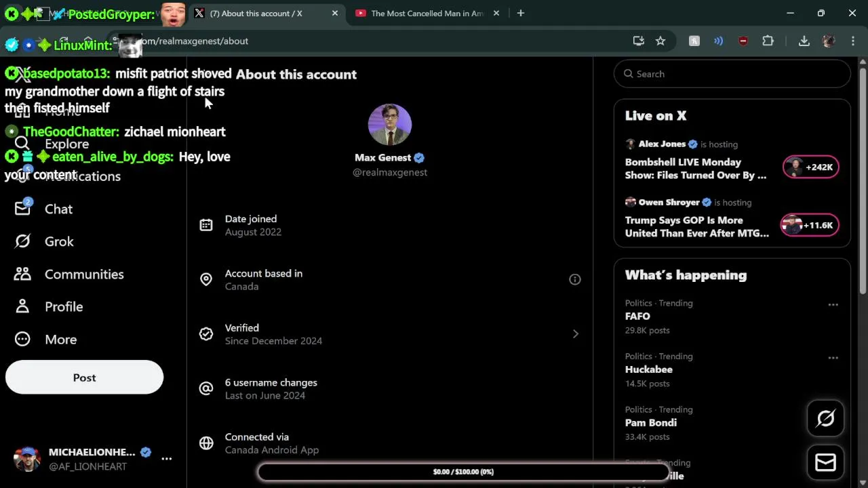Join Alex Jones live with +242K listeners
The height and width of the screenshot is (488, 868).
pos(810,167)
